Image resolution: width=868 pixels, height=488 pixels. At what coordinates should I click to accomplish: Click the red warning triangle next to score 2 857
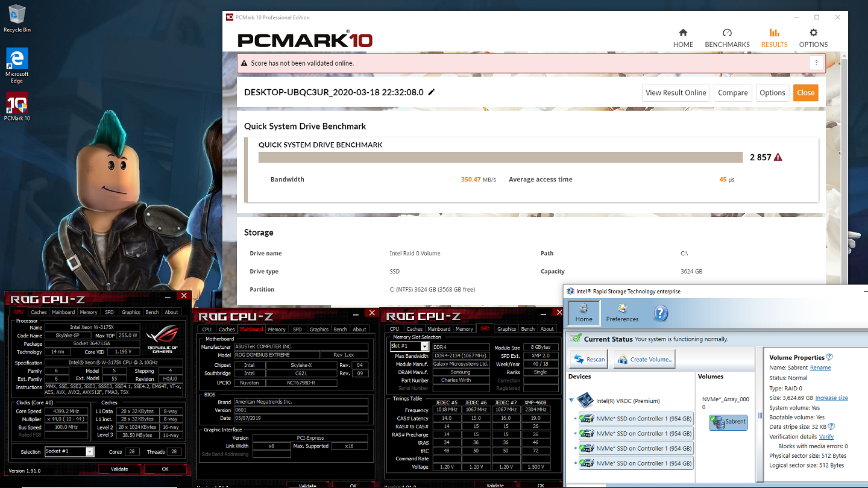point(778,157)
